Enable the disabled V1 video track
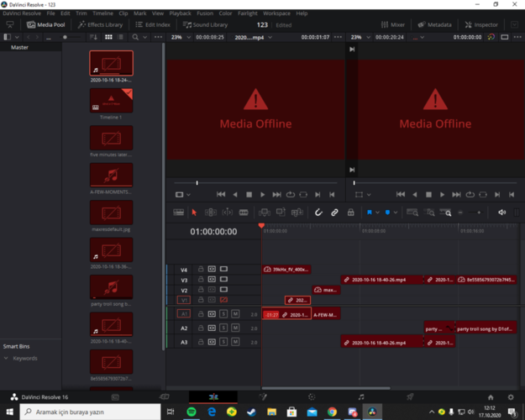The image size is (525, 420). (x=223, y=300)
